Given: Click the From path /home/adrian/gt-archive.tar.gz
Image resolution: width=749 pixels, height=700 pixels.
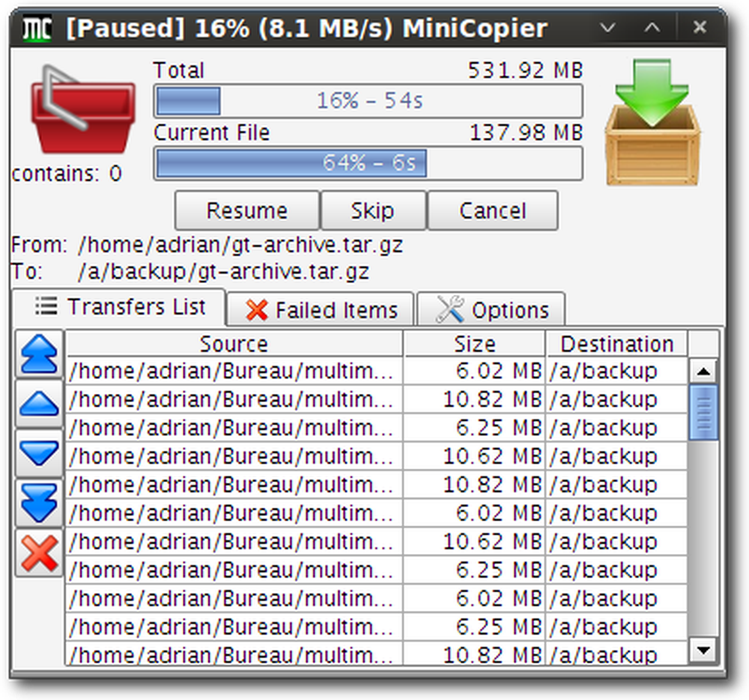Looking at the screenshot, I should 240,246.
